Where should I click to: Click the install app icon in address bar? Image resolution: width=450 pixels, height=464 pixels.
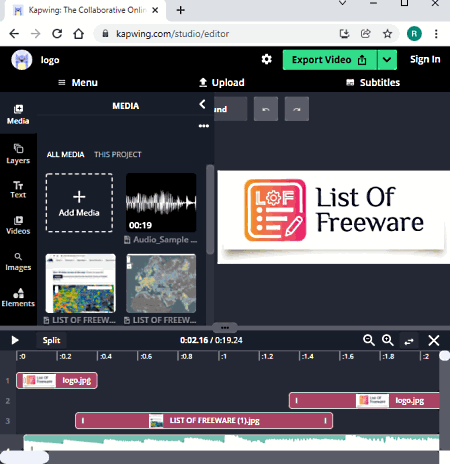(344, 34)
